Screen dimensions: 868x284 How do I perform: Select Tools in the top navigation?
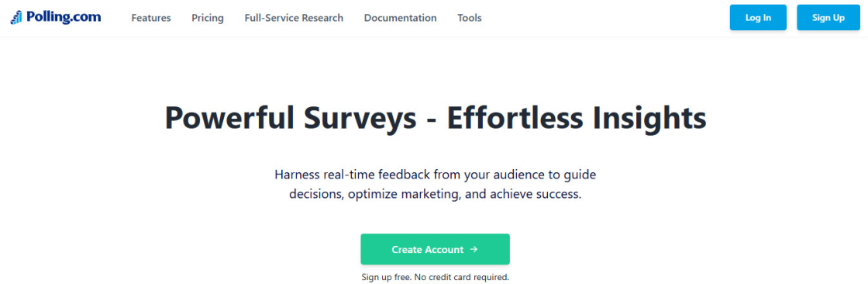470,18
